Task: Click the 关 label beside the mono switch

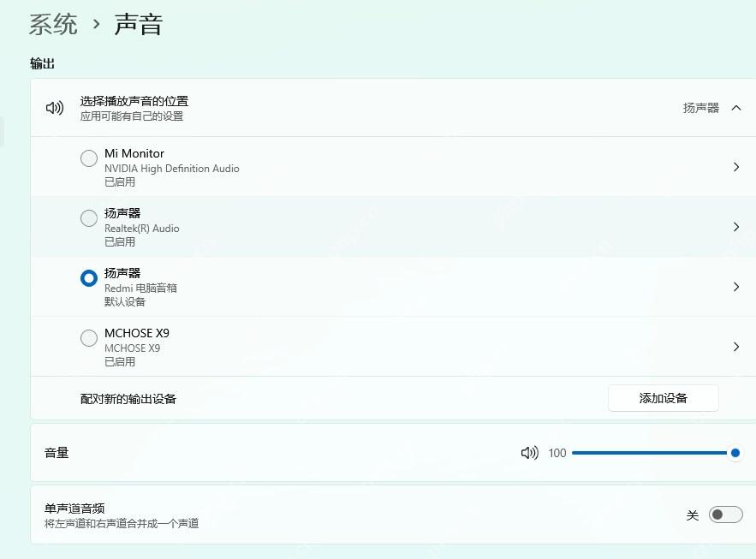Action: pyautogui.click(x=693, y=515)
